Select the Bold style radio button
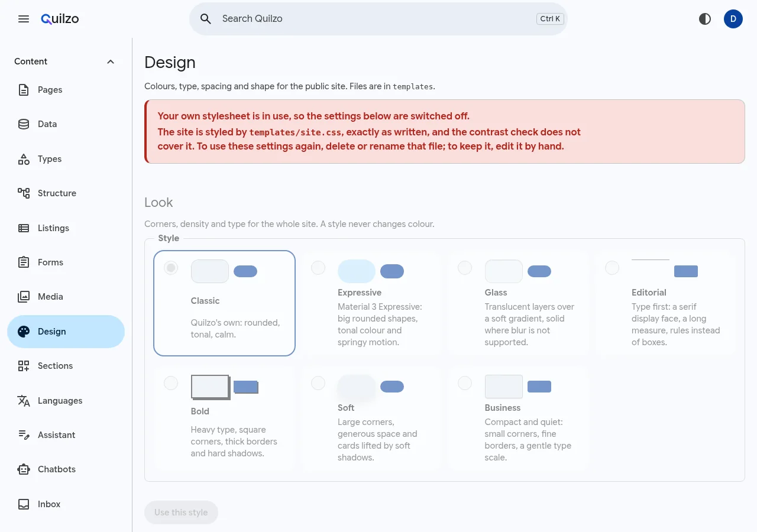Image resolution: width=757 pixels, height=532 pixels. pos(171,383)
